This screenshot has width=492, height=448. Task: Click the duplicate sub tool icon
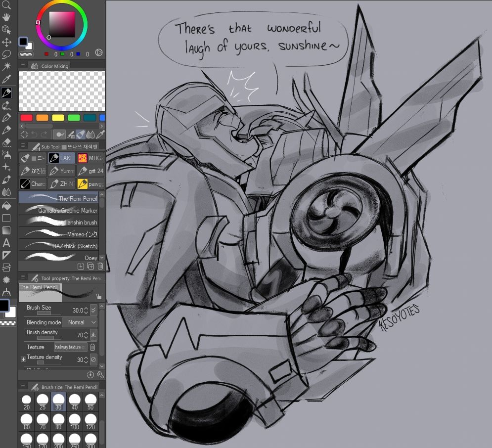click(90, 267)
